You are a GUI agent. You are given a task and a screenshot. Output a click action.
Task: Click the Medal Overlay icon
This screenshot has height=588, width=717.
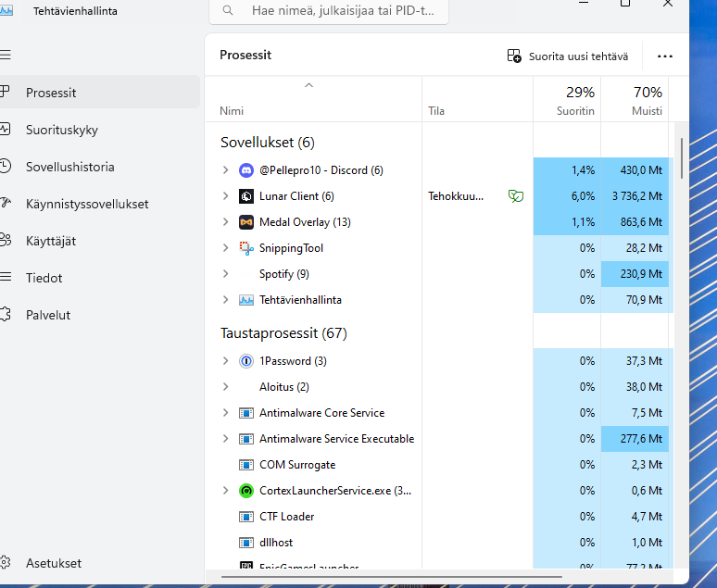pos(246,222)
